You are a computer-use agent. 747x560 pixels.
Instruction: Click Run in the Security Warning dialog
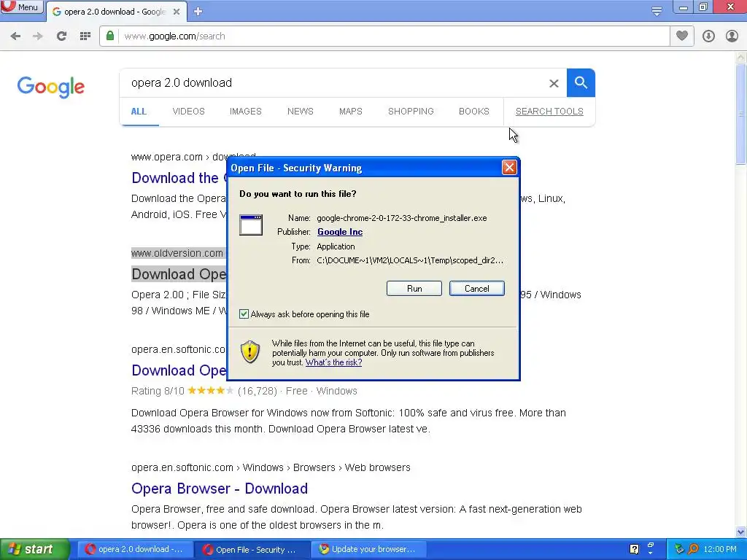(x=414, y=289)
